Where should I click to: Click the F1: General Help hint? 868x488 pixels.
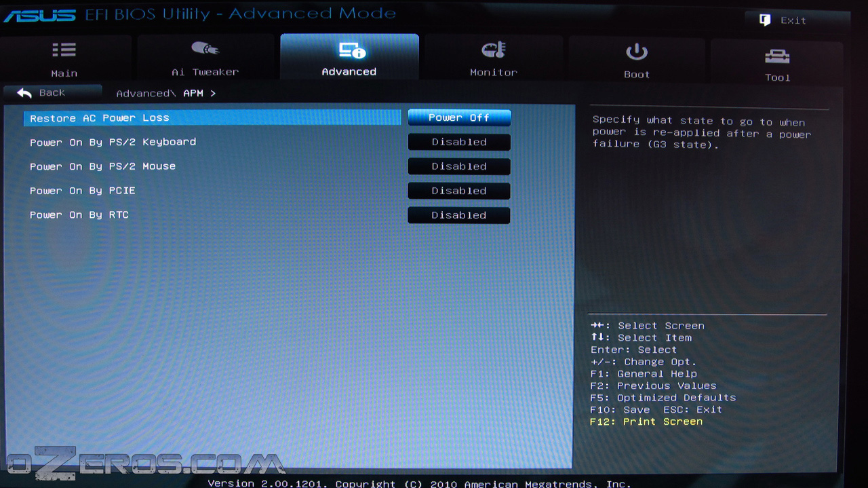[644, 374]
